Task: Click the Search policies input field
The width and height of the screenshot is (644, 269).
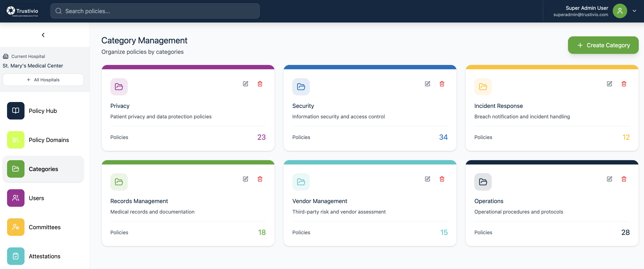Action: tap(155, 11)
